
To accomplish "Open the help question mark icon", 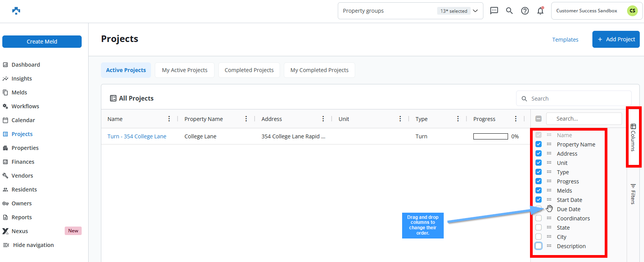I will point(525,11).
